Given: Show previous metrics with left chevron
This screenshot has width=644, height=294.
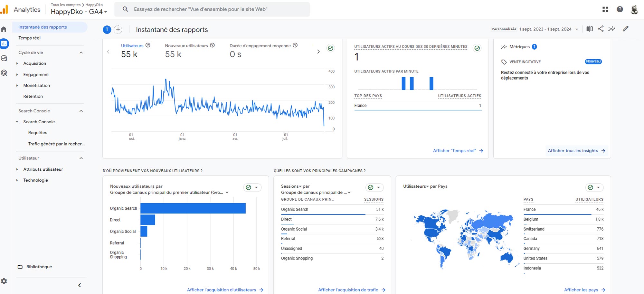Looking at the screenshot, I should (108, 52).
